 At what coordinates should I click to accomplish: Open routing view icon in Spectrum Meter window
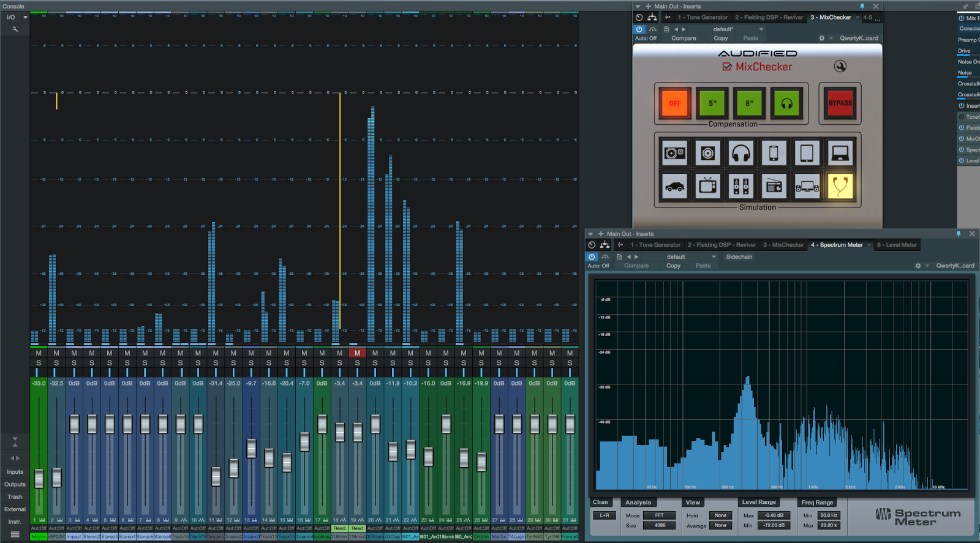coord(605,245)
